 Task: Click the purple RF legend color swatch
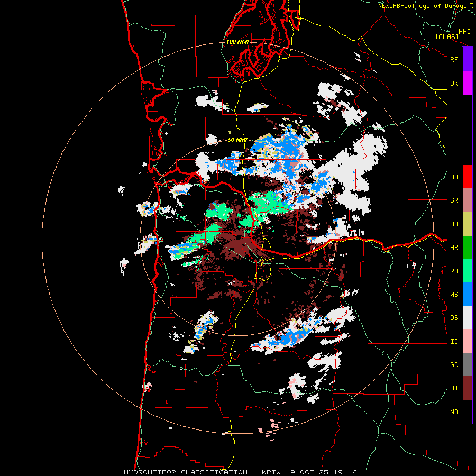point(467,59)
